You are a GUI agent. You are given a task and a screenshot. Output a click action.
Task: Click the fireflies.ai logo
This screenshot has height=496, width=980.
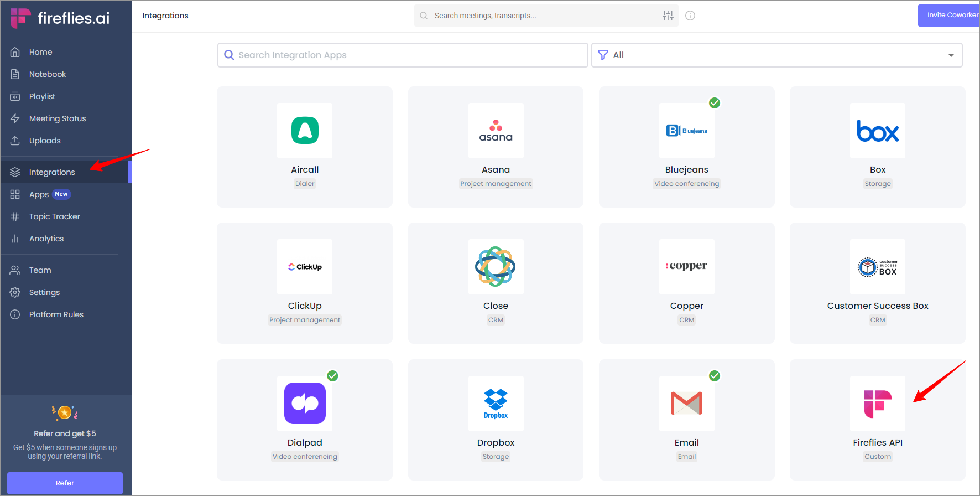pyautogui.click(x=60, y=18)
